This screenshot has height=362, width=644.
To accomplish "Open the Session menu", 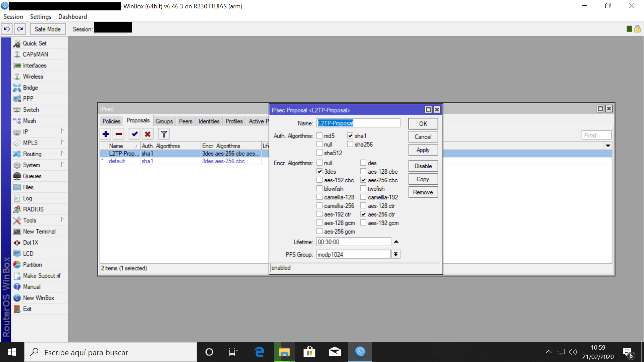I will tap(13, 17).
